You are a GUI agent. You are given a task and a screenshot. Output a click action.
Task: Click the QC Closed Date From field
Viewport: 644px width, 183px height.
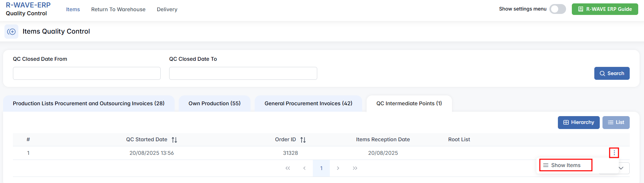[x=87, y=73]
